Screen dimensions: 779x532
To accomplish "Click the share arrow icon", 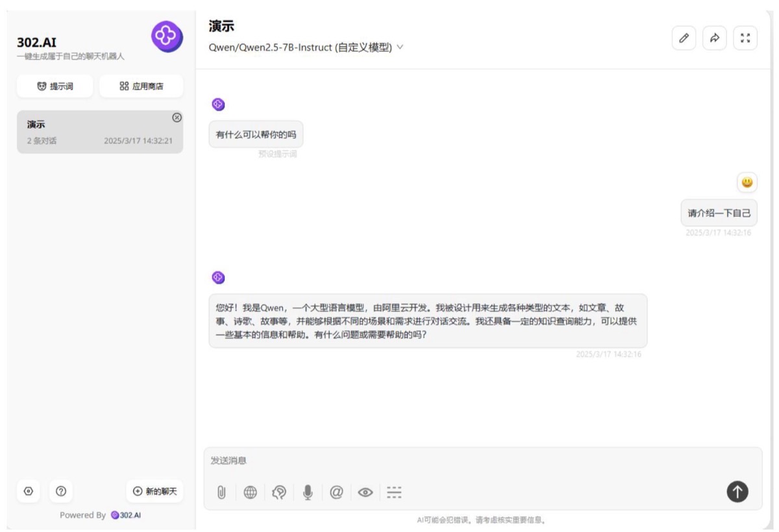I will (715, 38).
